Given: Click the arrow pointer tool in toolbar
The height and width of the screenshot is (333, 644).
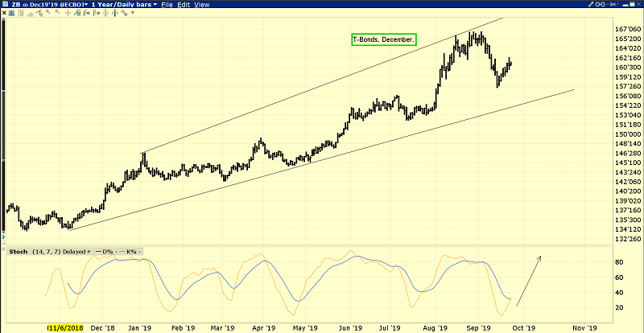Looking at the screenshot, I should pyautogui.click(x=39, y=13).
